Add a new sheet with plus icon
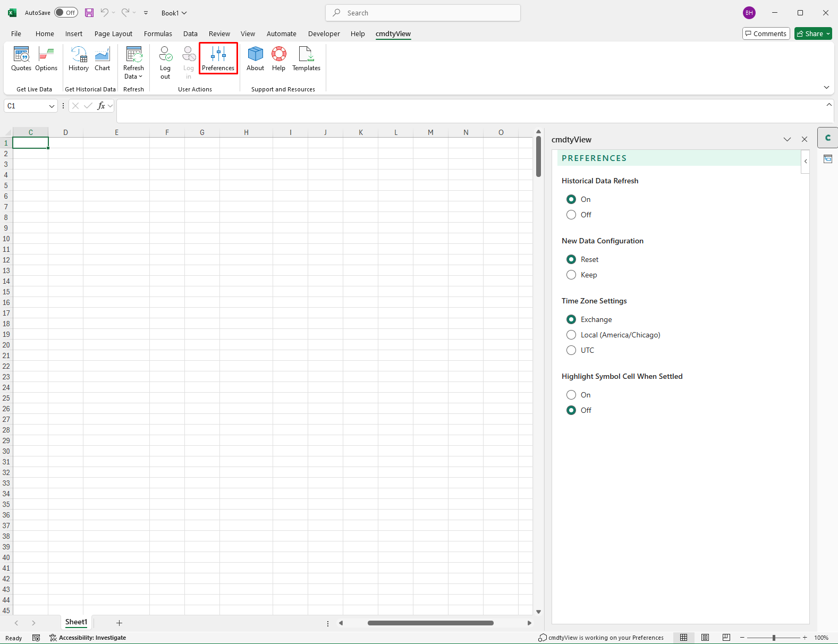Image resolution: width=838 pixels, height=644 pixels. [120, 623]
